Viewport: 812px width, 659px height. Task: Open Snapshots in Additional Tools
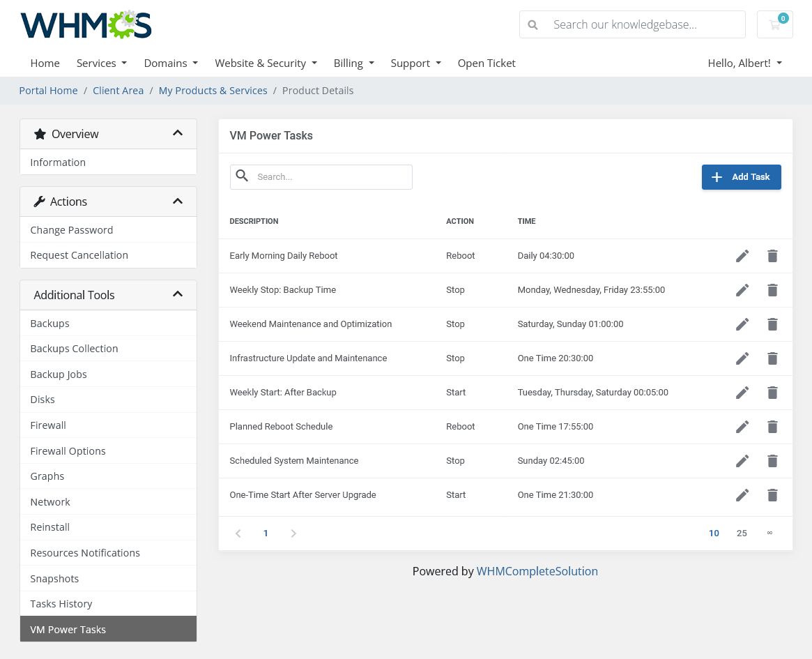pos(54,579)
